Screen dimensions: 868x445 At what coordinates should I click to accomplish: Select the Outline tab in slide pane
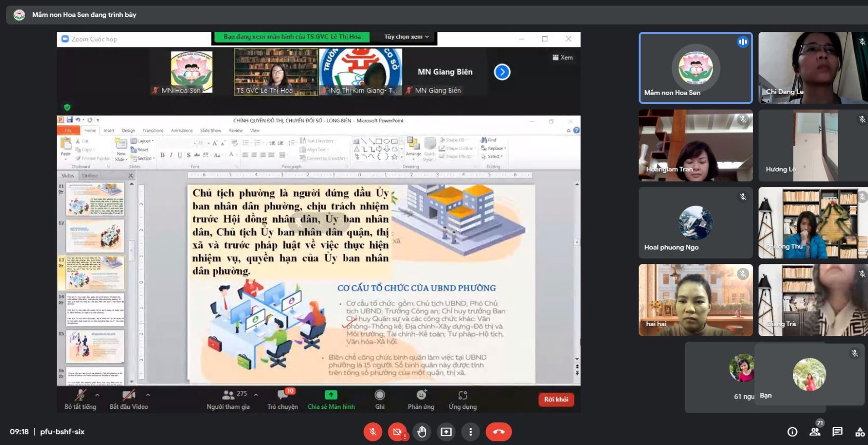click(x=90, y=176)
